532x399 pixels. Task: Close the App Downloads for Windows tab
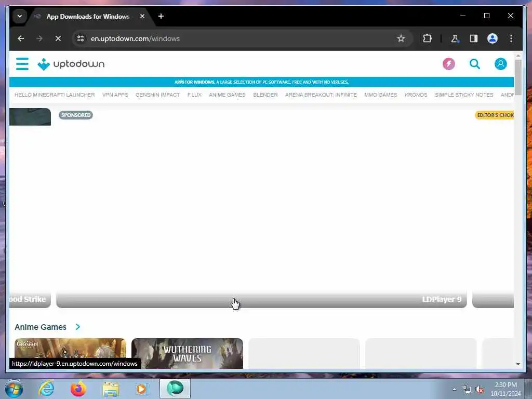[x=142, y=16]
